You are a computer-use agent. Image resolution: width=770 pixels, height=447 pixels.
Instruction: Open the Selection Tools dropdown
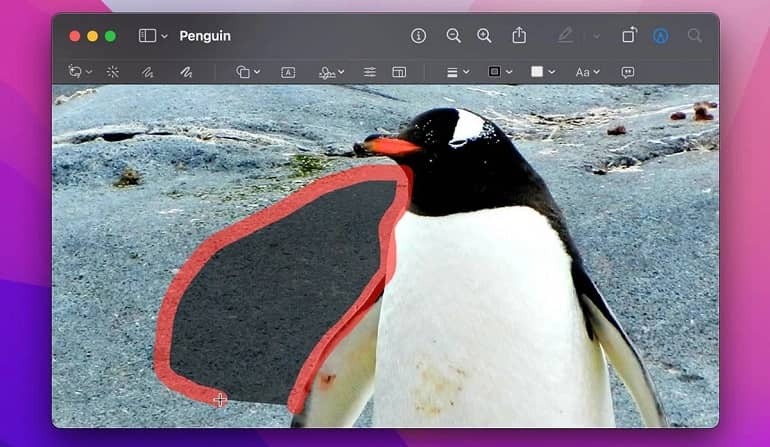80,72
